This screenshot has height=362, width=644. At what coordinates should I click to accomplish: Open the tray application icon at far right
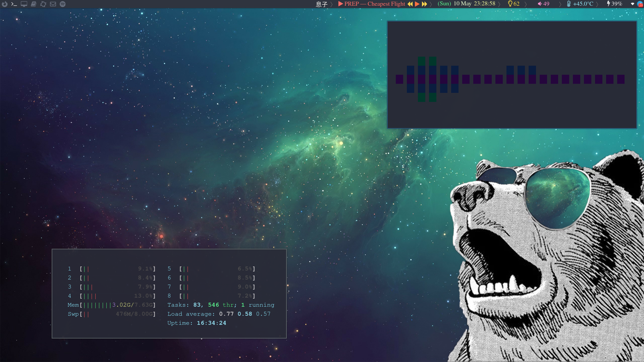[x=640, y=4]
